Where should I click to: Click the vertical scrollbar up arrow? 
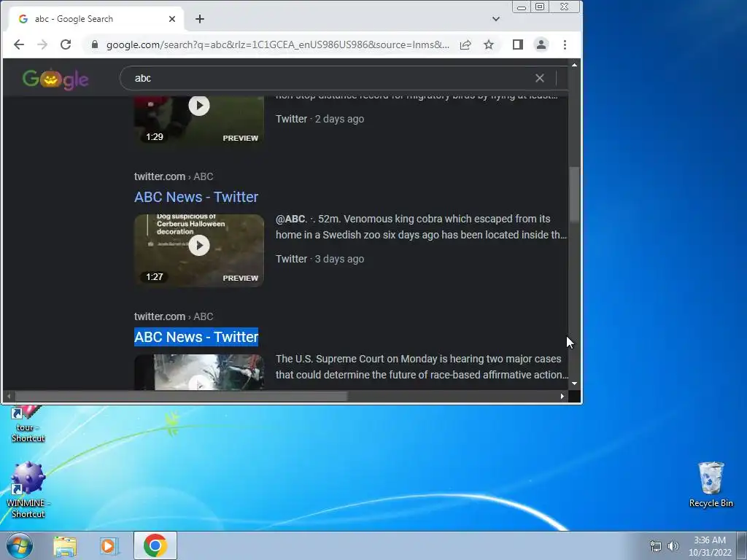click(x=575, y=65)
